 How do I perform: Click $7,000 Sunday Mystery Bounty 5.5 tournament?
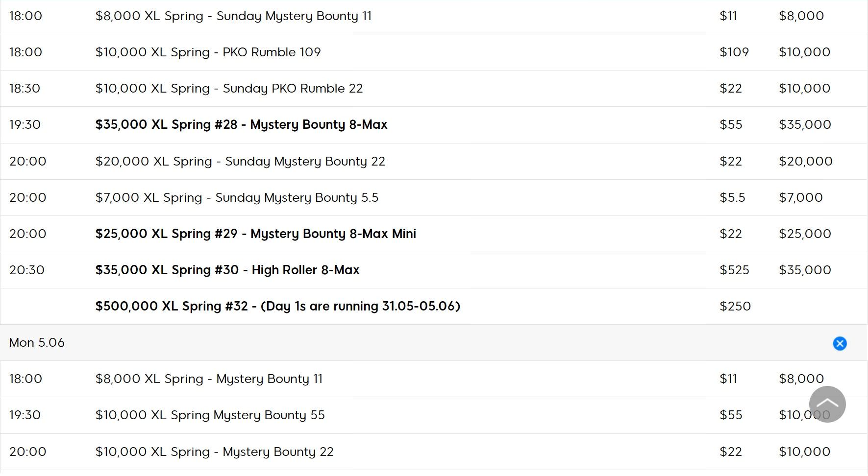coord(237,198)
